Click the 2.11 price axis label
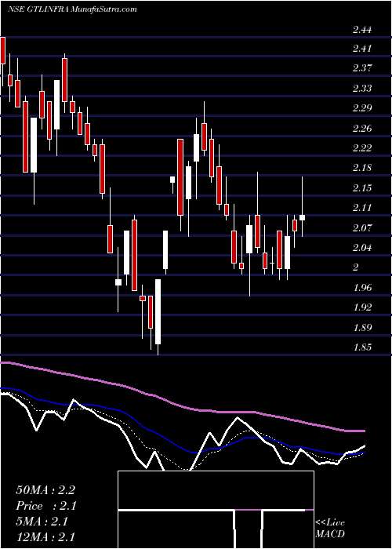 (362, 208)
